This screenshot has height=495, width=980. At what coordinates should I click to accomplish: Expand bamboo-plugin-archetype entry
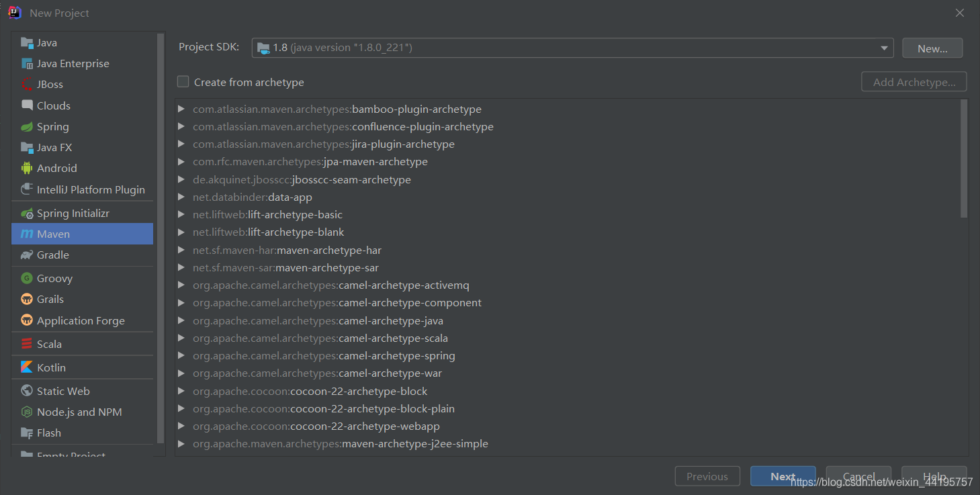coord(181,109)
